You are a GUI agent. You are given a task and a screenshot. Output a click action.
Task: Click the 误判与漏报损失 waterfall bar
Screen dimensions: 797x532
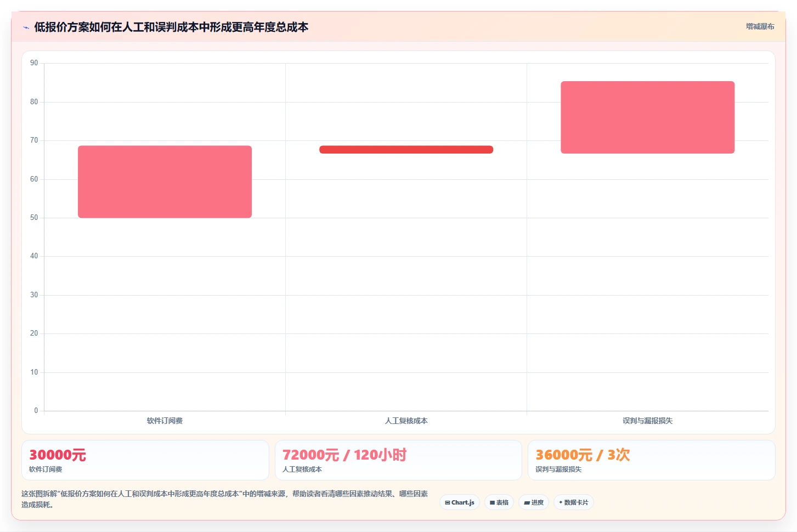[647, 117]
